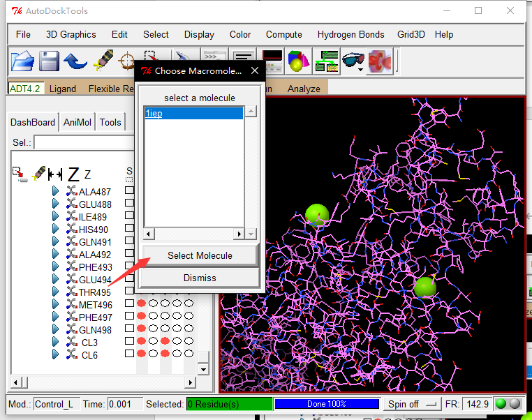Check the selection box for MET496
The image size is (532, 420).
pyautogui.click(x=129, y=303)
